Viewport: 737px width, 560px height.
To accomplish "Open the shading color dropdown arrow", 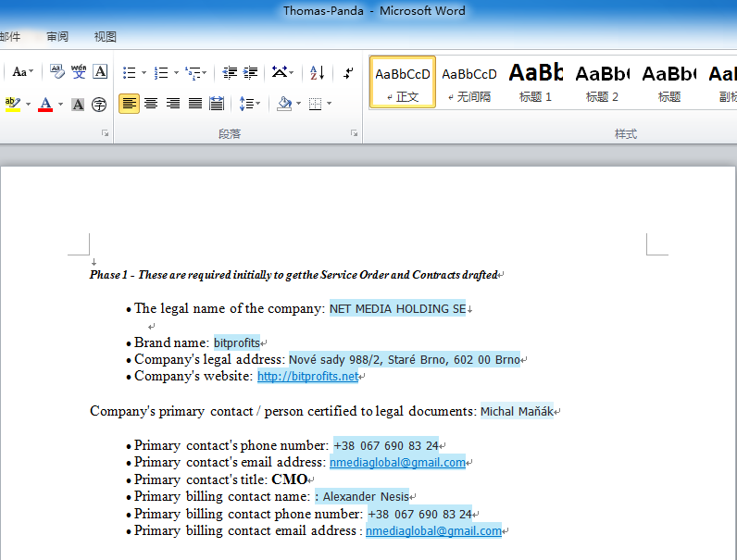I will (x=298, y=104).
